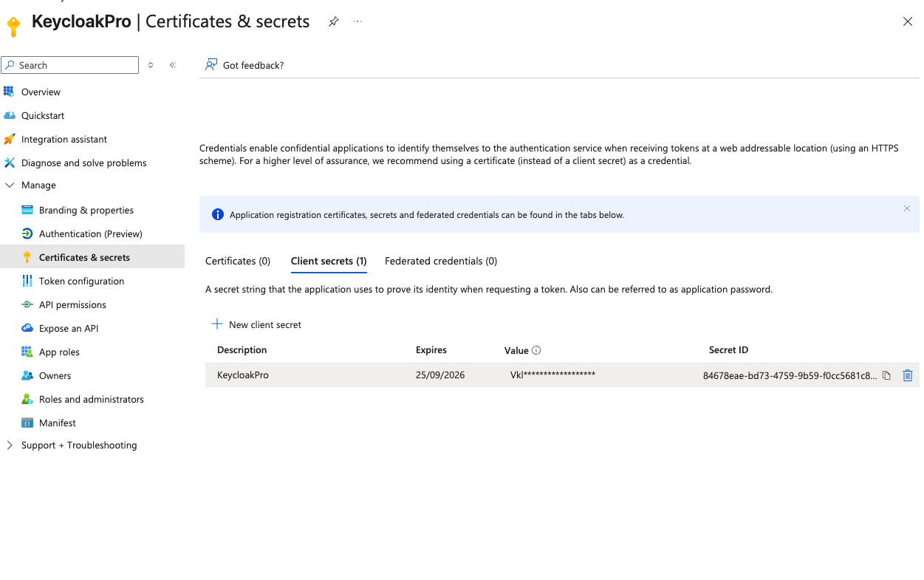This screenshot has width=924, height=580.
Task: Open API permissions
Action: point(72,304)
